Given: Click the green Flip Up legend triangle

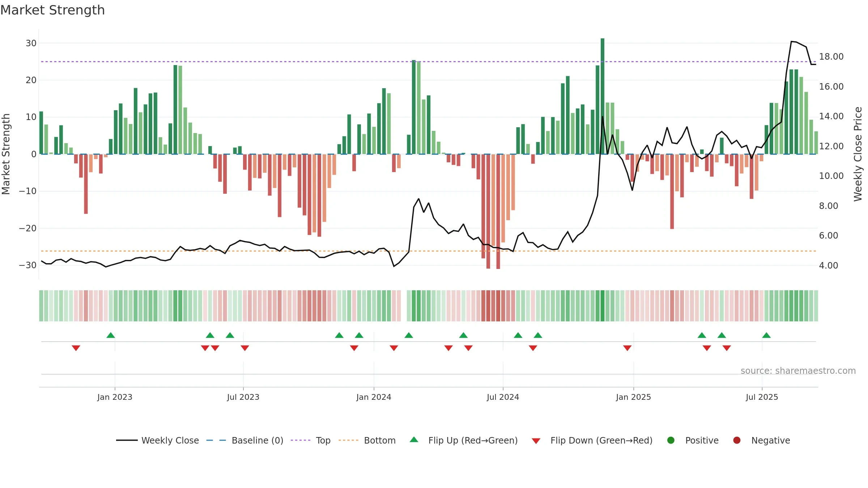Looking at the screenshot, I should point(414,440).
